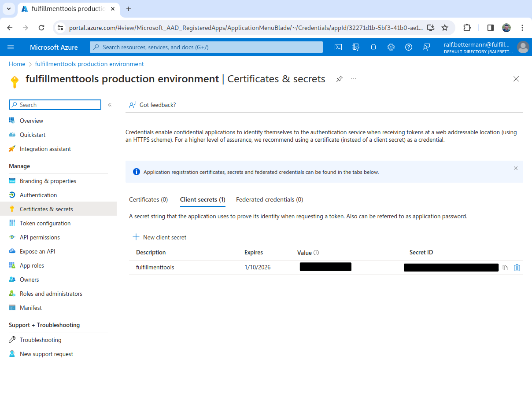Image resolution: width=532 pixels, height=397 pixels.
Task: Toggle the browser side panel
Action: [x=490, y=27]
